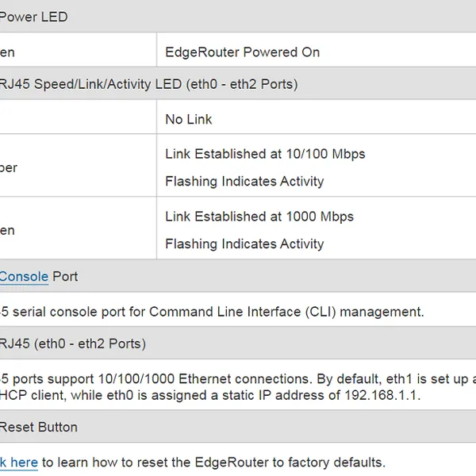
Task: Click 'Flashing Indicates Activity' under 1000 Mbps
Action: coord(244,244)
